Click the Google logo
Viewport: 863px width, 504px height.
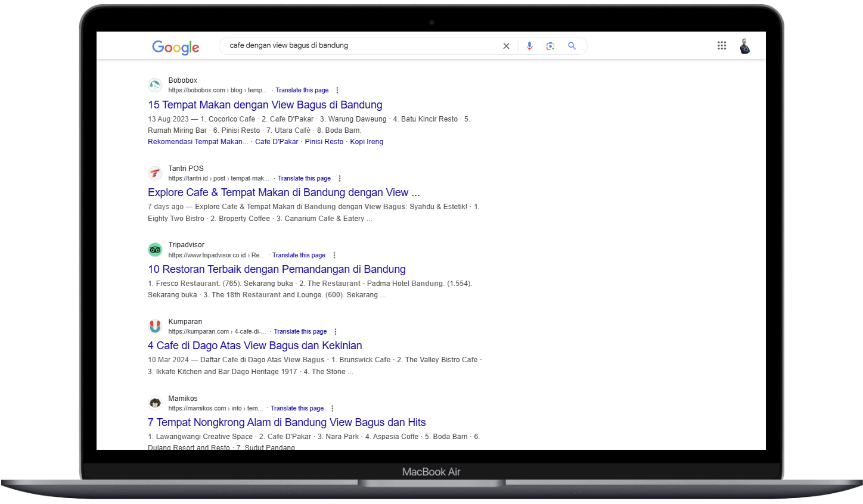(x=176, y=47)
